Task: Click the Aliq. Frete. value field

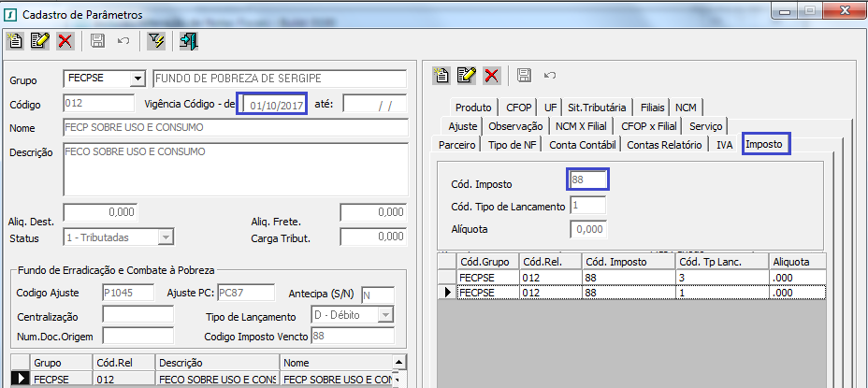Action: [x=373, y=212]
